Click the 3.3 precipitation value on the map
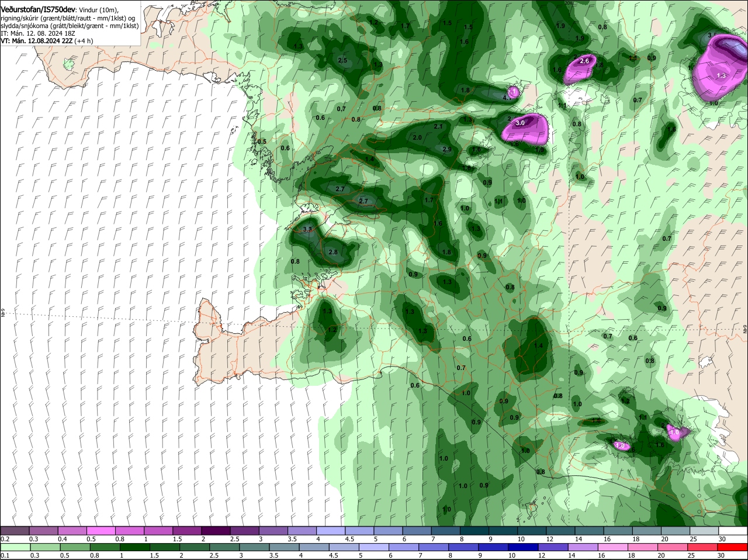The width and height of the screenshot is (748, 560). point(307,230)
